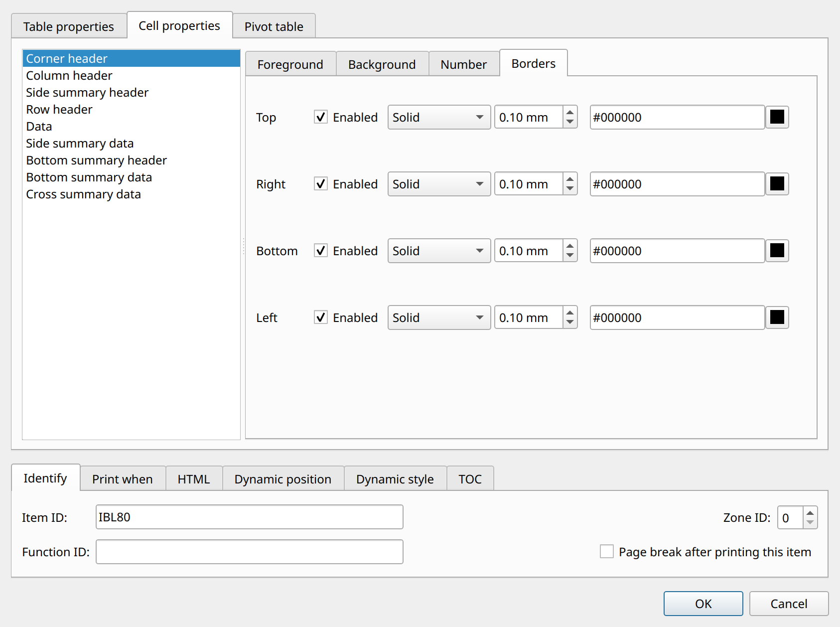
Task: Enable Page break after printing this item
Action: (606, 551)
